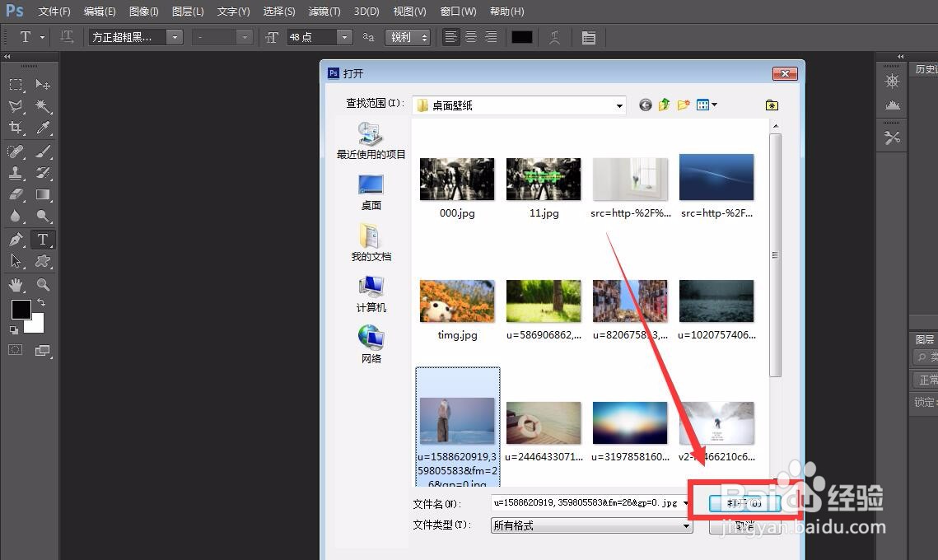Select the Gradient tool

coord(43,194)
